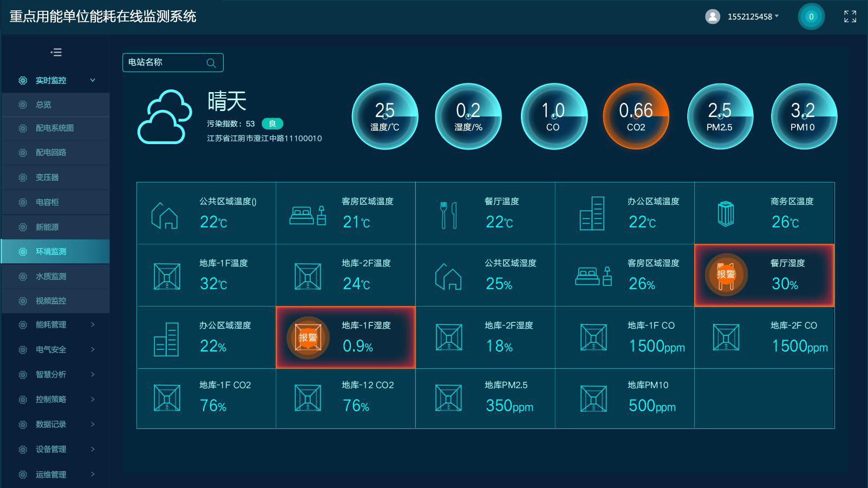Click the notification badge showing 0
868x488 pixels.
pyautogui.click(x=811, y=17)
